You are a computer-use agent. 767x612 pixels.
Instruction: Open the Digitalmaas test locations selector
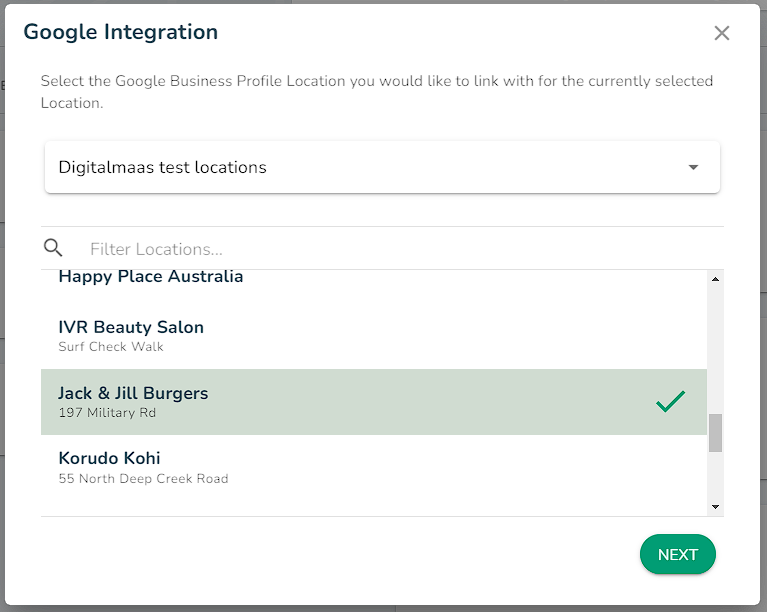coord(382,167)
